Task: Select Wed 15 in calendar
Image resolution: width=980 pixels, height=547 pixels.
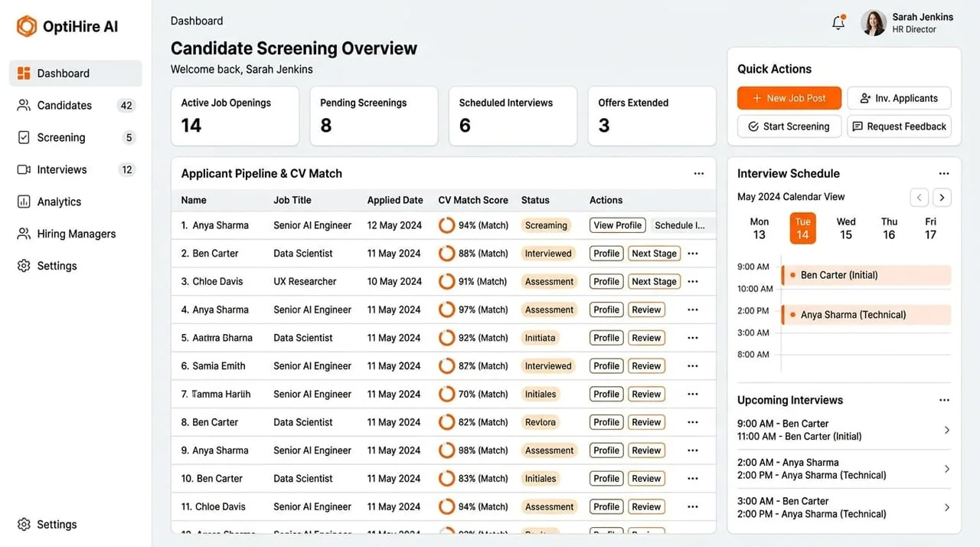Action: click(846, 228)
